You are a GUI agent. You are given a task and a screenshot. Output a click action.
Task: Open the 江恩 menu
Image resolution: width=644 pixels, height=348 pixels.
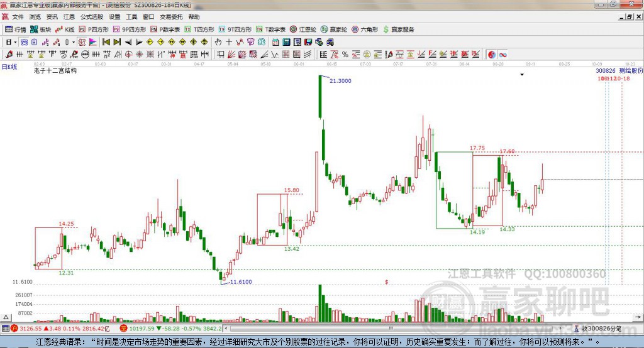[x=69, y=17]
